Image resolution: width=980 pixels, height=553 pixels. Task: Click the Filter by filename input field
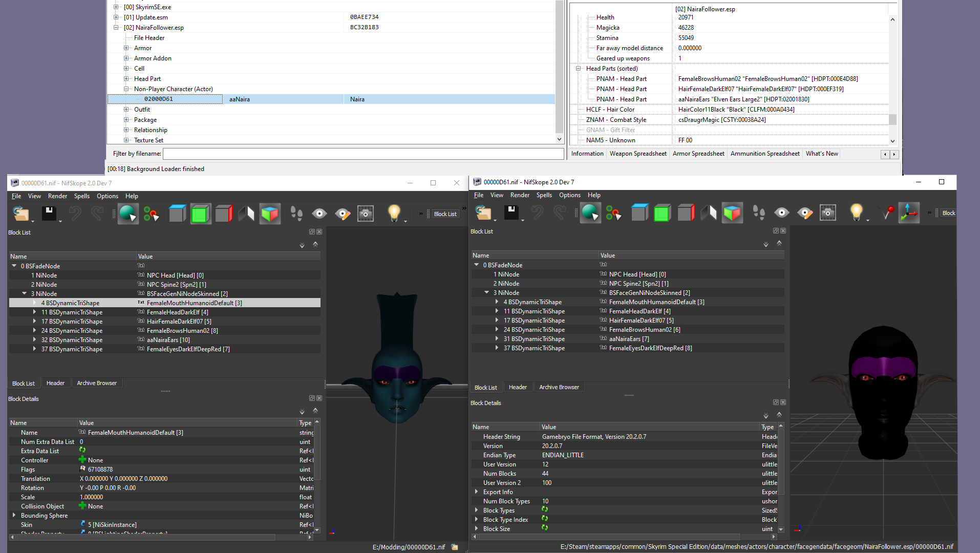click(363, 154)
